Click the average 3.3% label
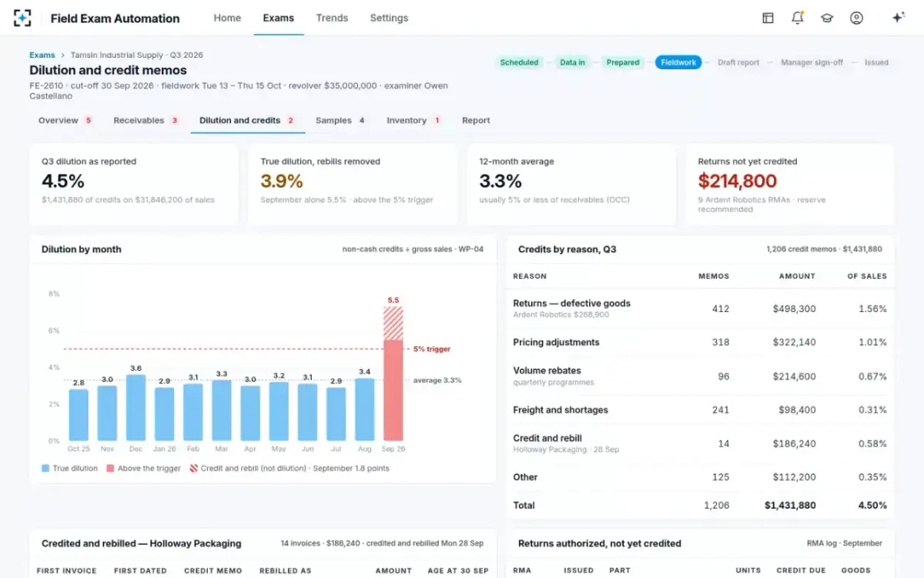Image resolution: width=924 pixels, height=578 pixels. click(x=437, y=380)
